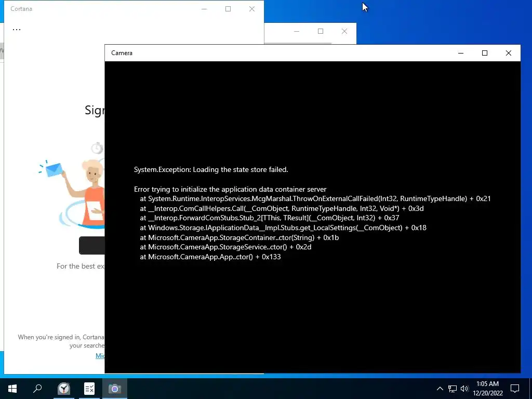Open the Windows Start menu

click(x=12, y=389)
